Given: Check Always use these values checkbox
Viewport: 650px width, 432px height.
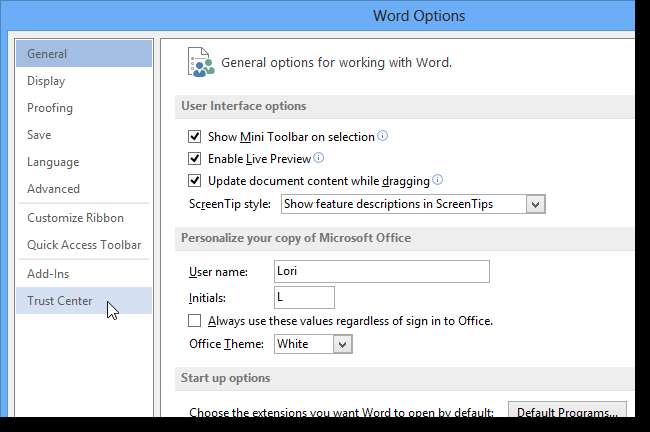Looking at the screenshot, I should coord(195,321).
